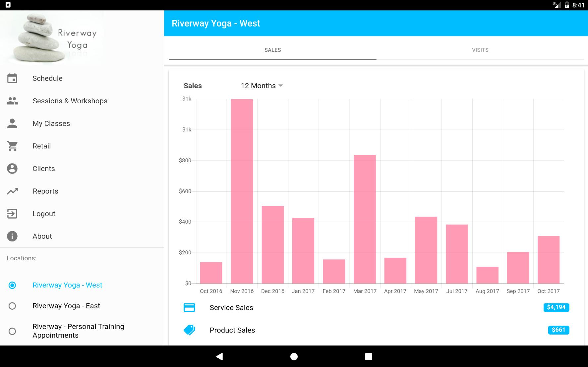
Task: Select Riverway - Personal Training Appointments label
Action: [x=78, y=331]
